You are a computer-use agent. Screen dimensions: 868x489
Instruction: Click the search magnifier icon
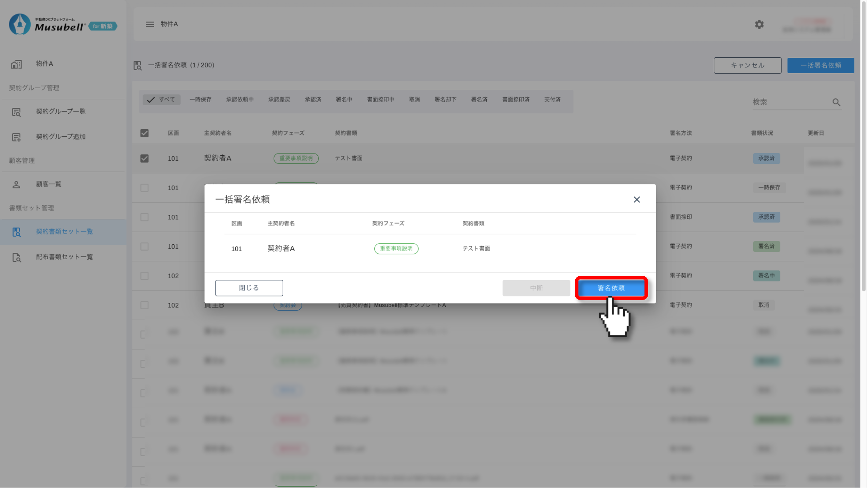click(x=836, y=102)
